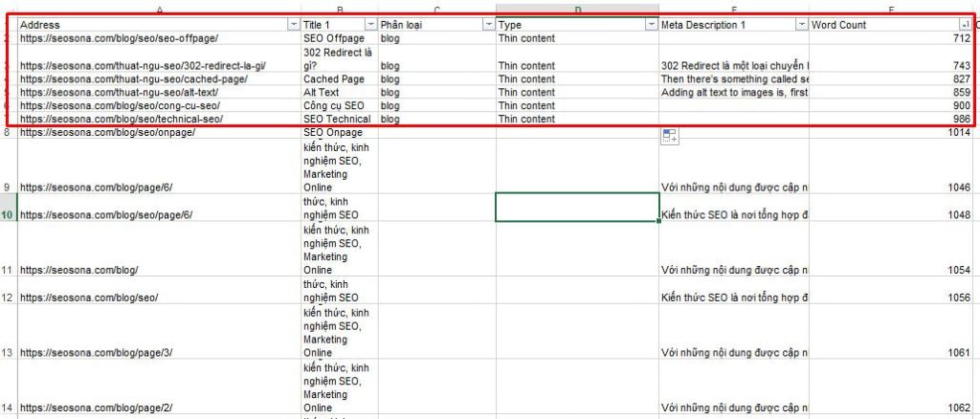Select the word count value 1046

[x=960, y=187]
